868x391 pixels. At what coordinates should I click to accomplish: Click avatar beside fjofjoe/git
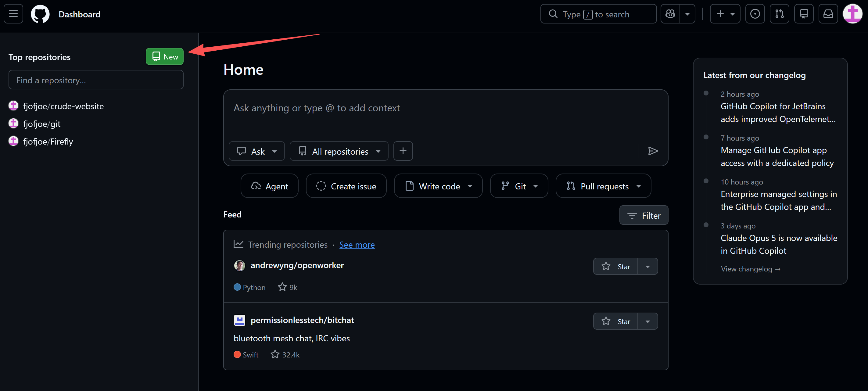(x=13, y=123)
